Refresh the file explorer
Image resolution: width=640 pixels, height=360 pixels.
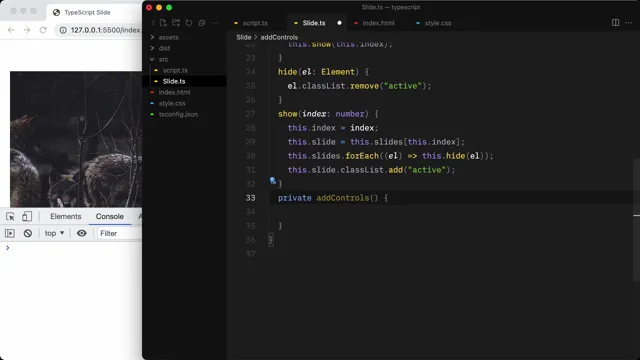click(x=189, y=23)
